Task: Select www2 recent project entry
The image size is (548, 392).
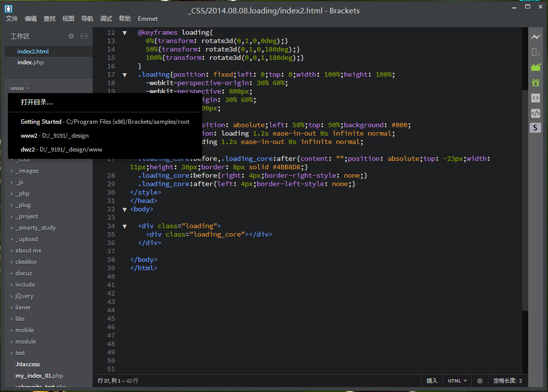Action: coord(55,135)
